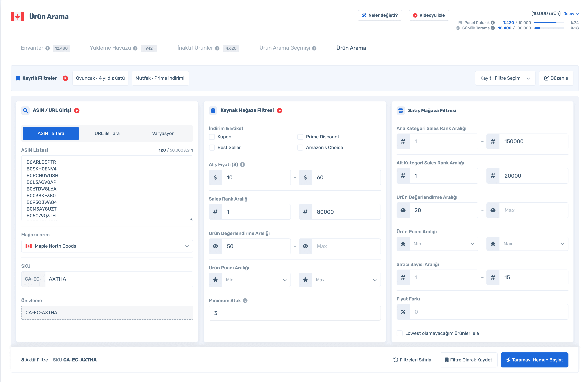This screenshot has height=382, width=588.
Task: Open Satış Mağaza Ürün Puanı Max dropdown
Action: click(x=534, y=244)
